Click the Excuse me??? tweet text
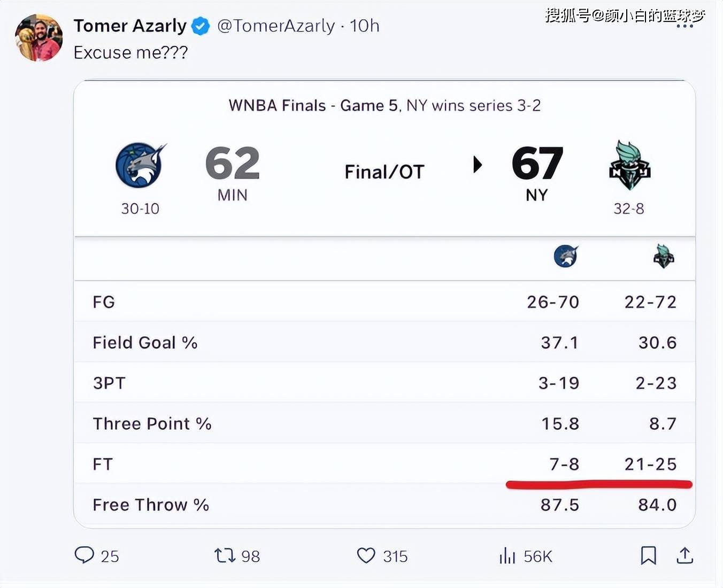 [x=130, y=52]
